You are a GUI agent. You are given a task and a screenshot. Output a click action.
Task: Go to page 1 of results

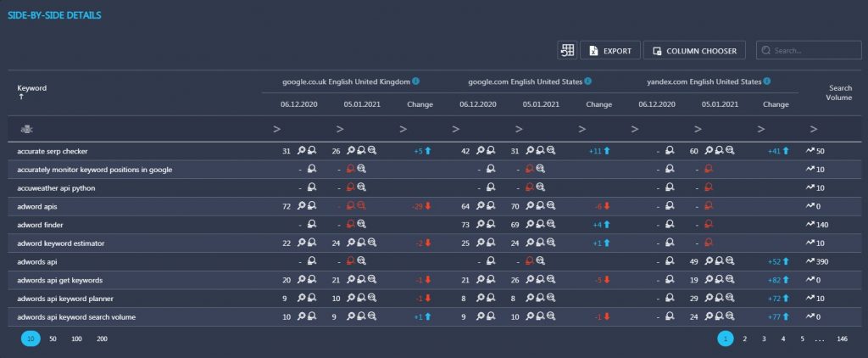pos(726,338)
